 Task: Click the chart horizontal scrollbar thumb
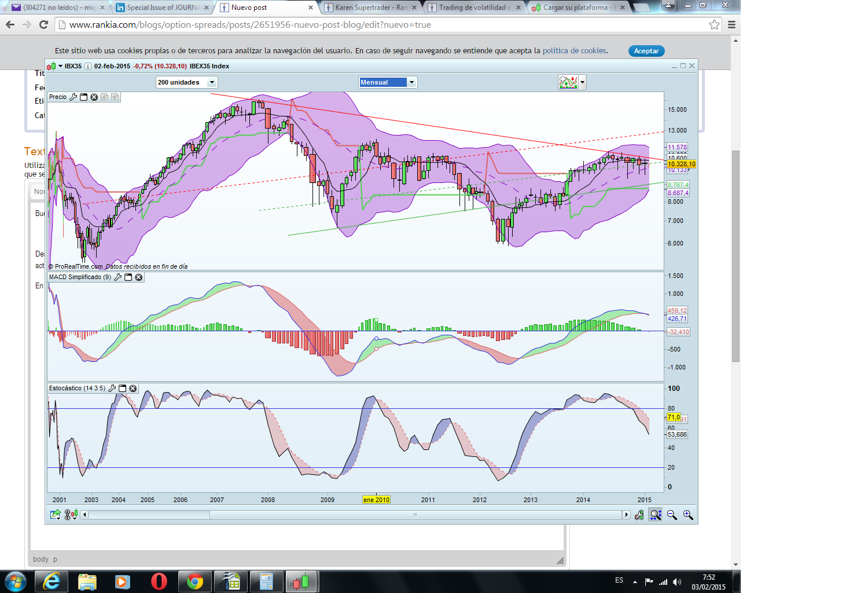(x=415, y=515)
